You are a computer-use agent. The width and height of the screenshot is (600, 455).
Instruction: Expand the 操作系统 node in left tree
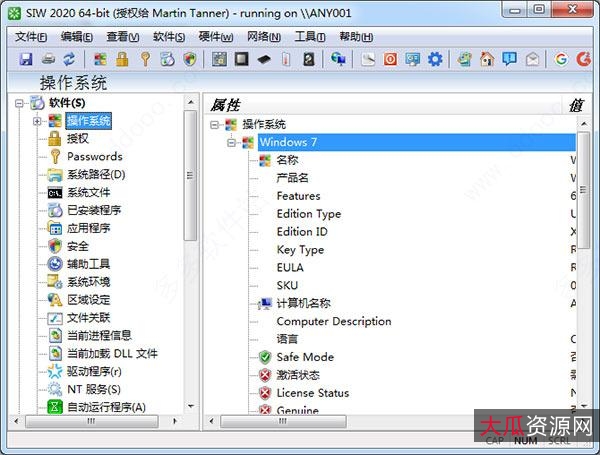click(x=37, y=121)
